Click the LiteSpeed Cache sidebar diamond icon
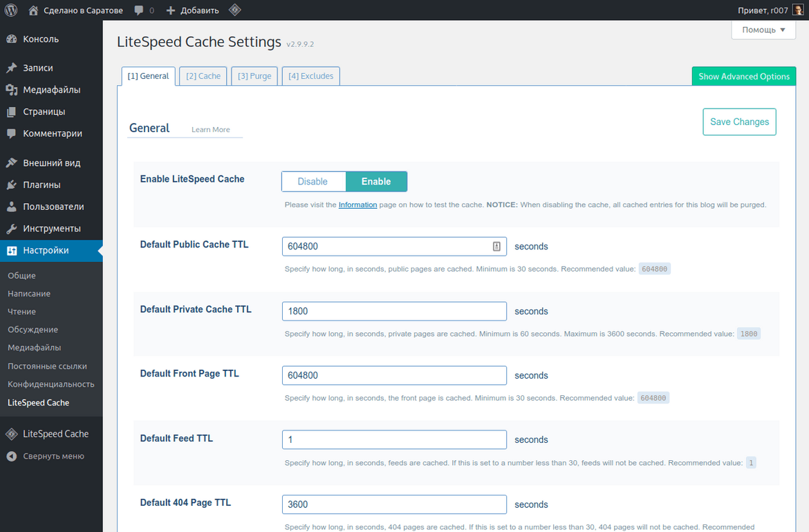The width and height of the screenshot is (809, 532). tap(11, 434)
